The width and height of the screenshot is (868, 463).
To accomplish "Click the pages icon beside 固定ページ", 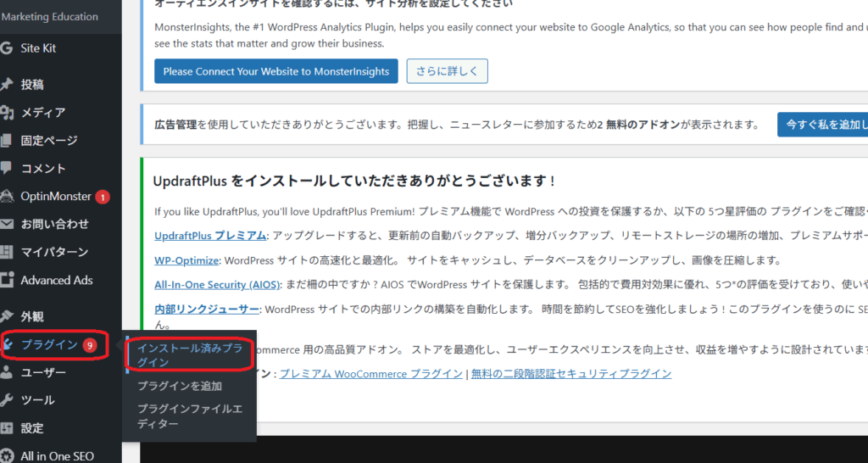I will [6, 141].
